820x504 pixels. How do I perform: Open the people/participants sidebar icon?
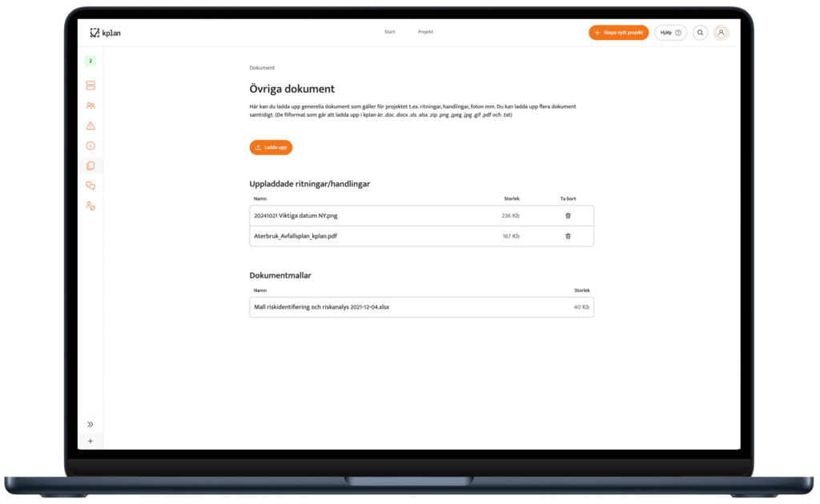coord(90,106)
